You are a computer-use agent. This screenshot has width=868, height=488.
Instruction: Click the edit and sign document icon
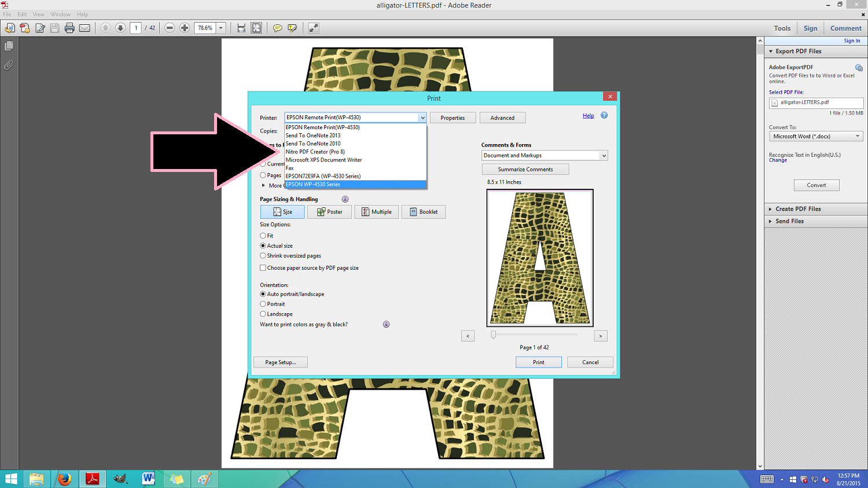[x=40, y=28]
